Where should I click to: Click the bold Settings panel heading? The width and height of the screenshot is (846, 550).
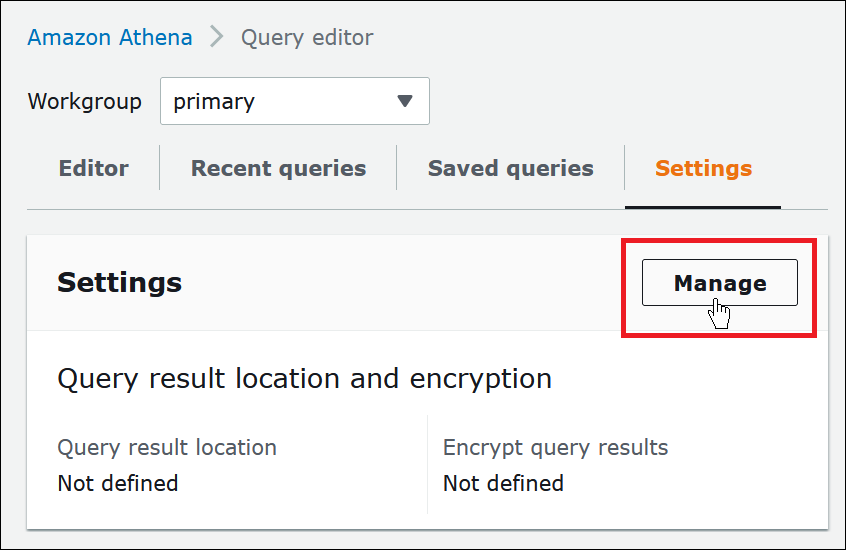click(119, 283)
